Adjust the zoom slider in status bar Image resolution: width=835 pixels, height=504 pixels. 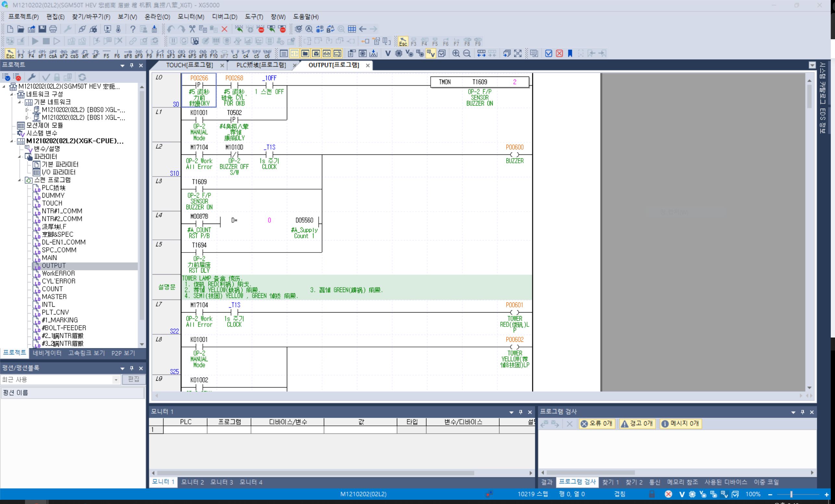pos(791,494)
